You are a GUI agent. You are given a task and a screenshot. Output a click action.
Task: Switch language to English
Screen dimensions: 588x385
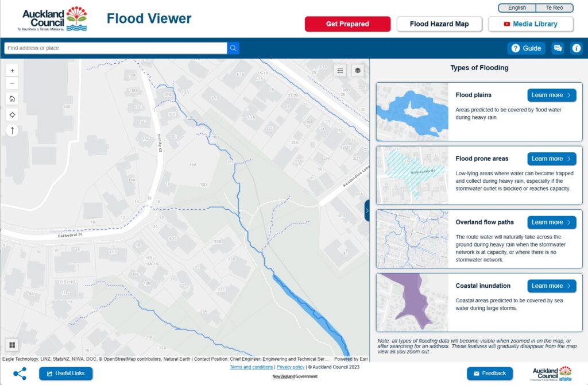pos(517,8)
